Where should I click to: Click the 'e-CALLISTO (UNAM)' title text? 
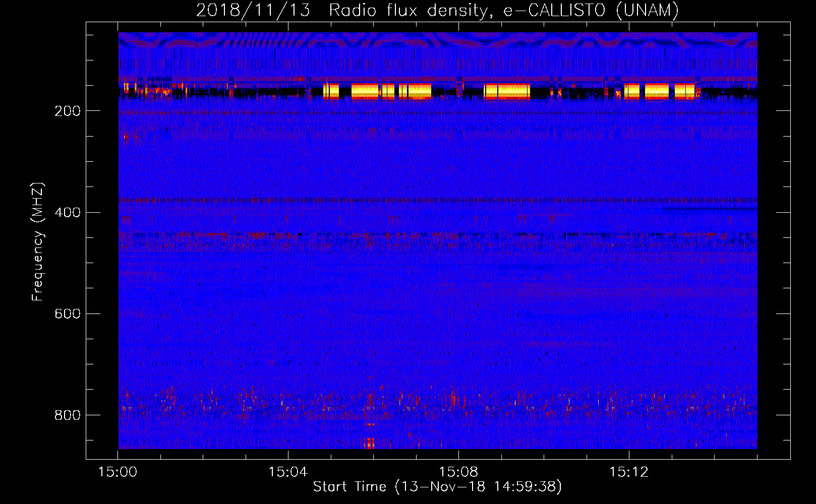tap(591, 11)
